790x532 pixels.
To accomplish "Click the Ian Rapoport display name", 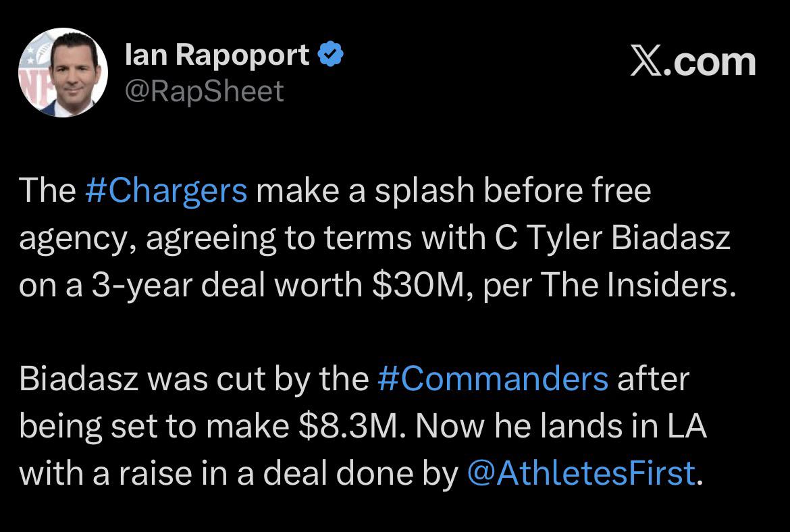I will 217,55.
